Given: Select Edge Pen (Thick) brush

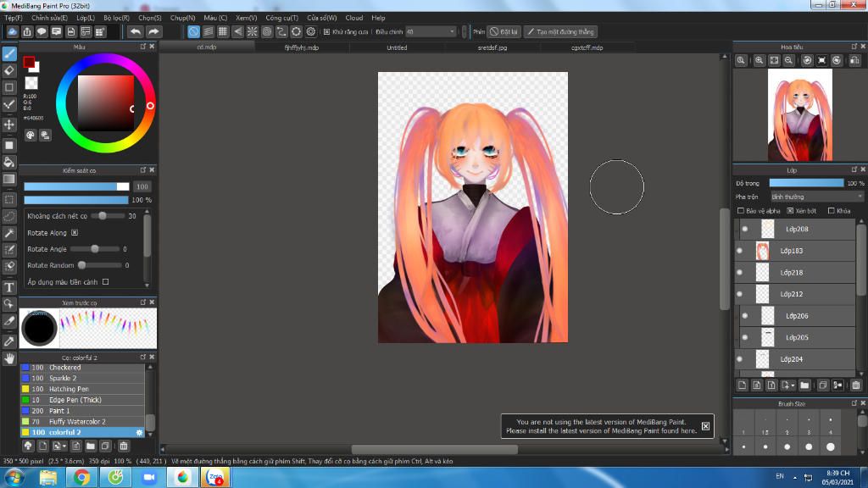Looking at the screenshot, I should pyautogui.click(x=82, y=400).
